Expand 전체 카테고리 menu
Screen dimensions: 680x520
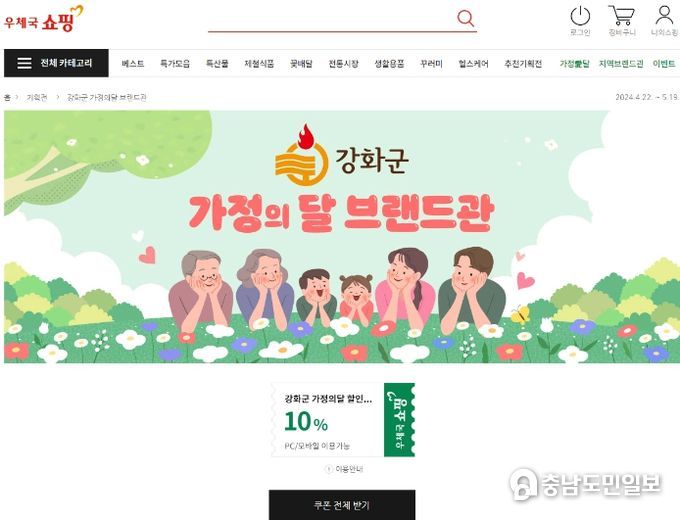tap(56, 63)
